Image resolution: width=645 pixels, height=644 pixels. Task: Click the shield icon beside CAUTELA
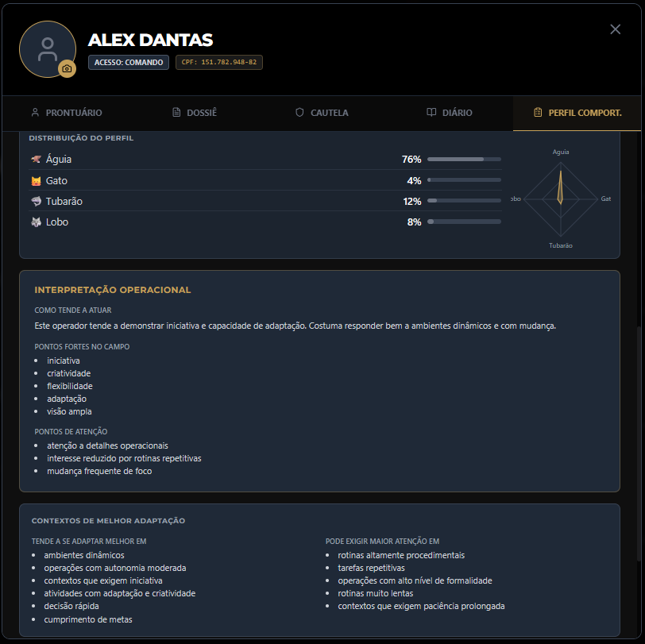coord(300,113)
